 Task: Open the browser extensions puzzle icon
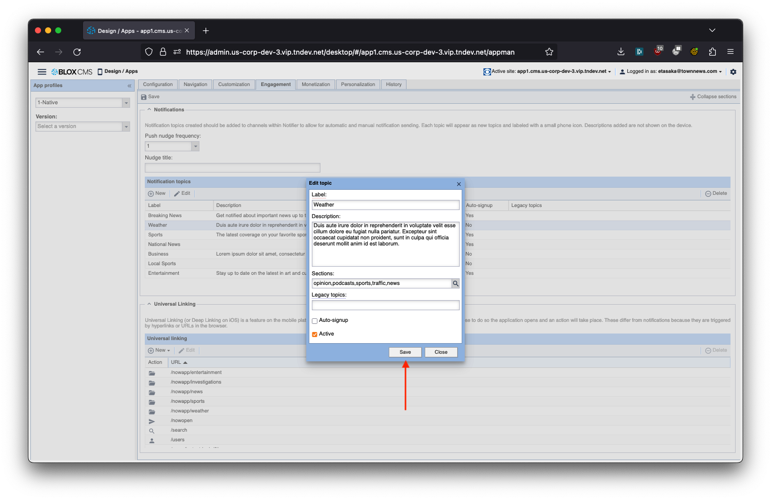pyautogui.click(x=712, y=52)
